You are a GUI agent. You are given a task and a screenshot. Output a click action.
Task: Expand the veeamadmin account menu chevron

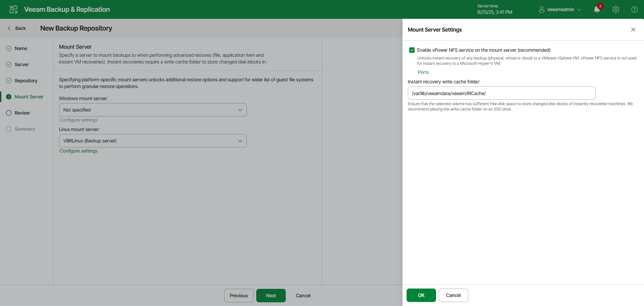pyautogui.click(x=579, y=9)
